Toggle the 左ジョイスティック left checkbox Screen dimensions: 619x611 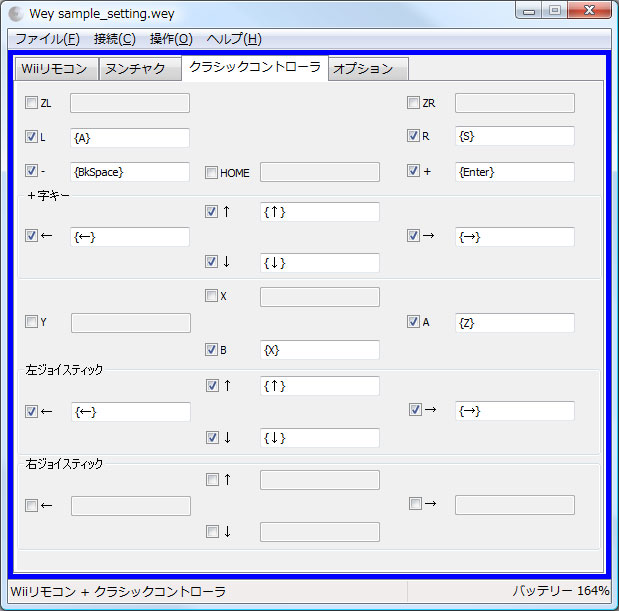[31, 411]
